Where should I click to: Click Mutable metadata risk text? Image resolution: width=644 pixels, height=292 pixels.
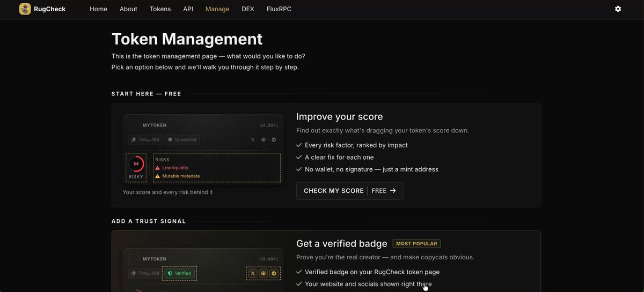(x=181, y=176)
